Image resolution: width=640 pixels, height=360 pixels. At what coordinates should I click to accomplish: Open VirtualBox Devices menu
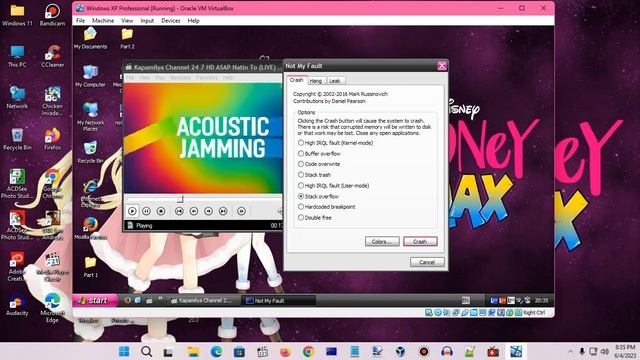pos(171,20)
